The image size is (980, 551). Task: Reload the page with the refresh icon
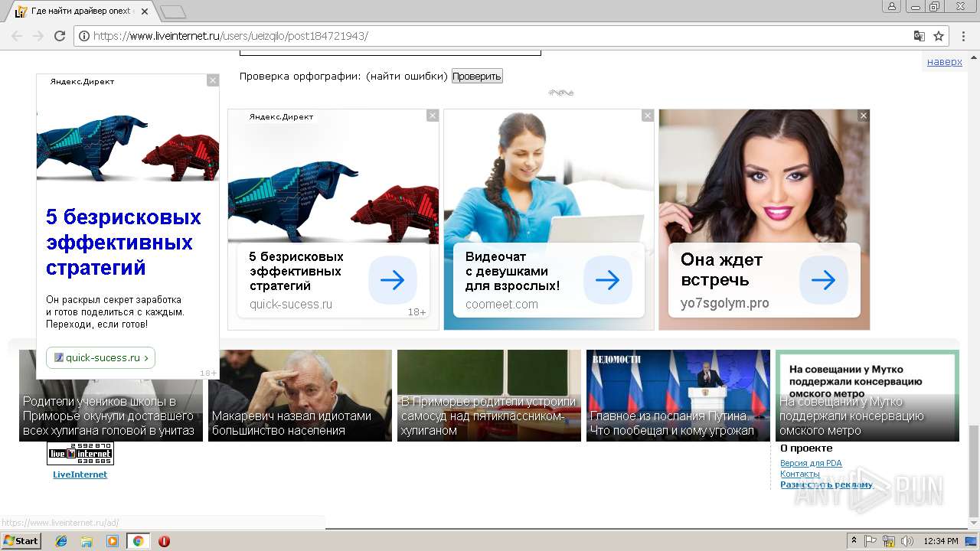(x=60, y=36)
